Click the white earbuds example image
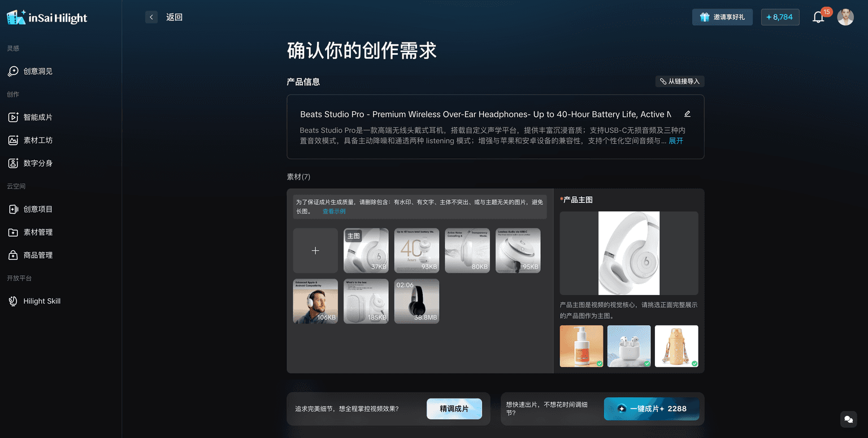The image size is (868, 438). click(629, 346)
